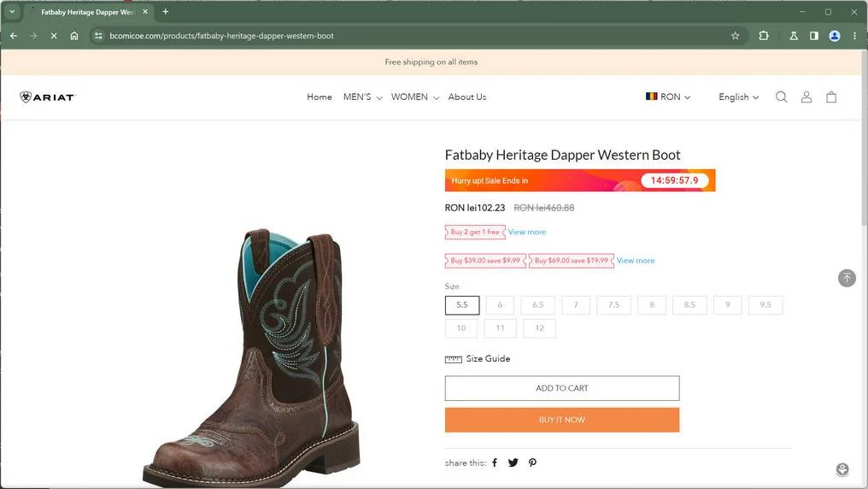Select size 6

(500, 305)
